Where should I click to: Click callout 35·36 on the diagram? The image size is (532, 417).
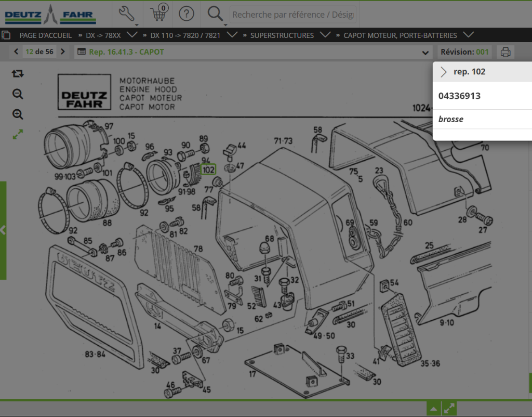(430, 363)
